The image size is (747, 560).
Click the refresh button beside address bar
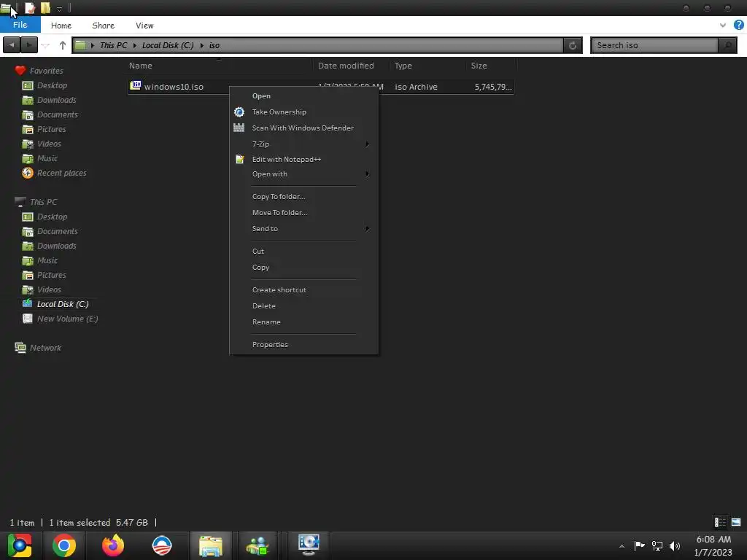point(573,45)
